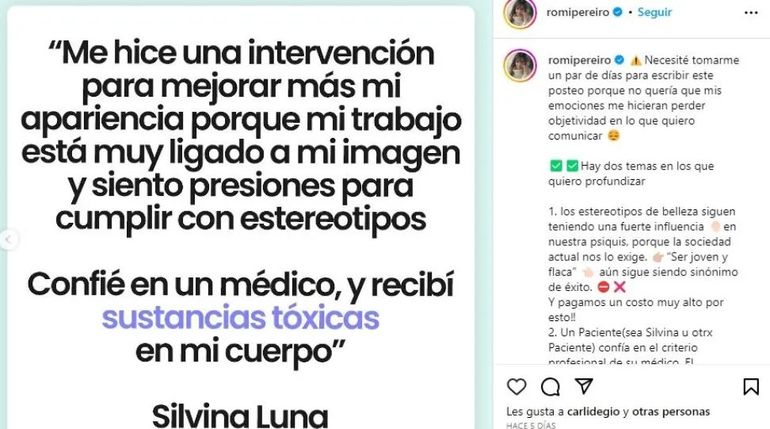Save the post with the bookmark icon
Viewport: 770px width, 429px height.
tap(751, 387)
